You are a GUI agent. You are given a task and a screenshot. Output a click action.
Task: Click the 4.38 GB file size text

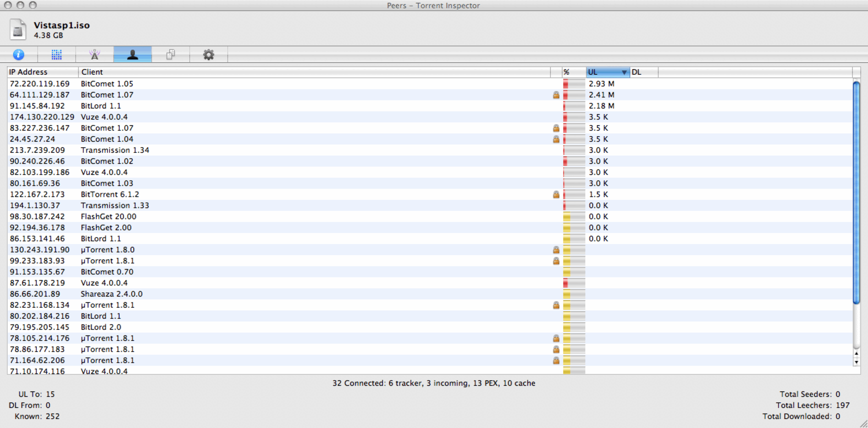[x=48, y=35]
